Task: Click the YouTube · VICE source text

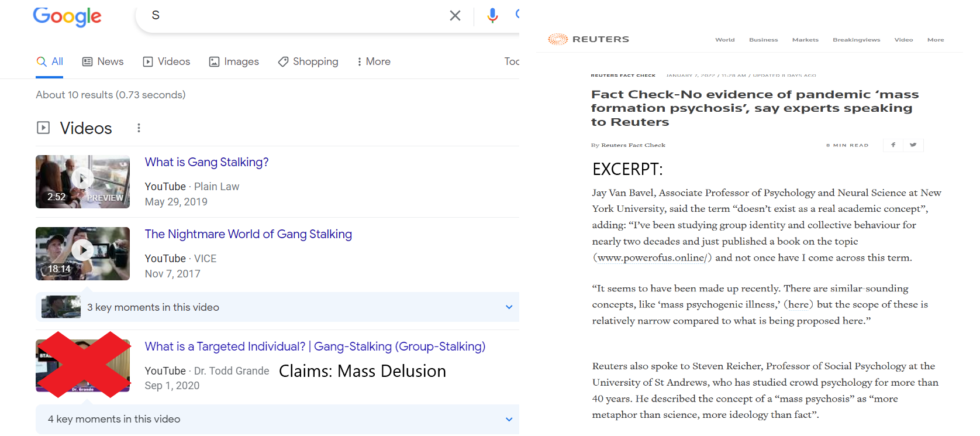Action: [181, 258]
